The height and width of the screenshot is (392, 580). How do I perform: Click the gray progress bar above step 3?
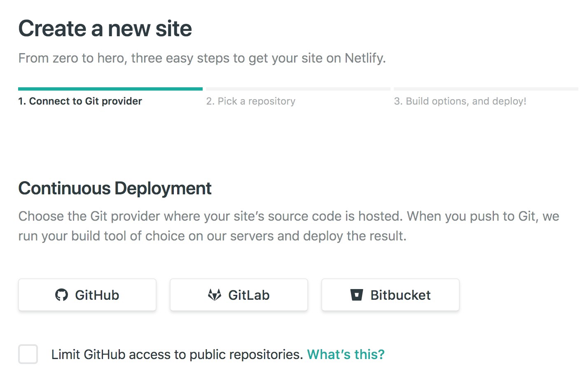point(486,89)
